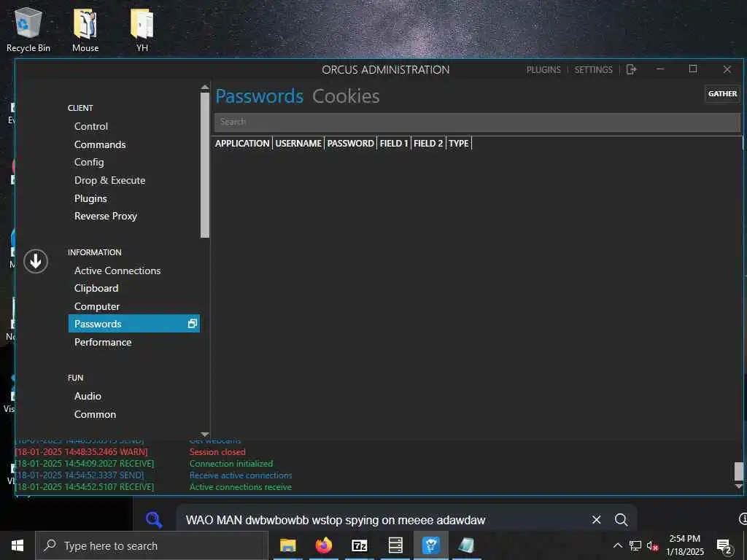This screenshot has width=747, height=560.
Task: Sort by the USERNAME column header
Action: [x=298, y=144]
